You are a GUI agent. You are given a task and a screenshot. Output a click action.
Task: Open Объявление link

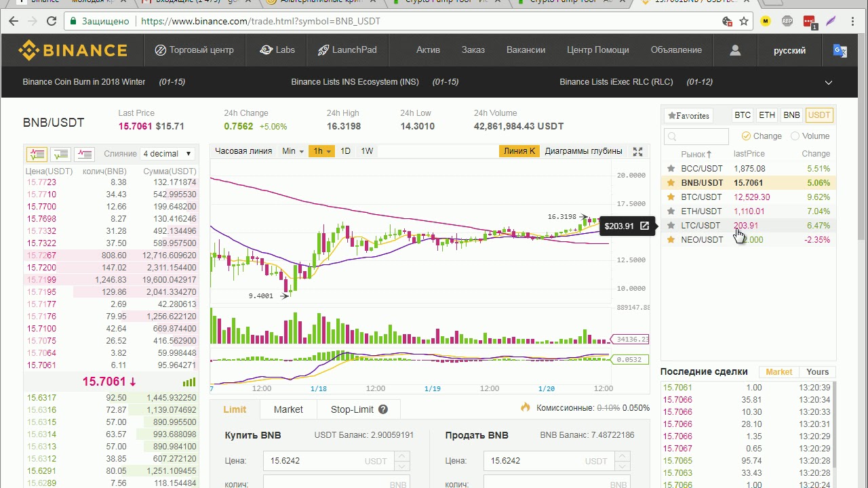pyautogui.click(x=676, y=50)
